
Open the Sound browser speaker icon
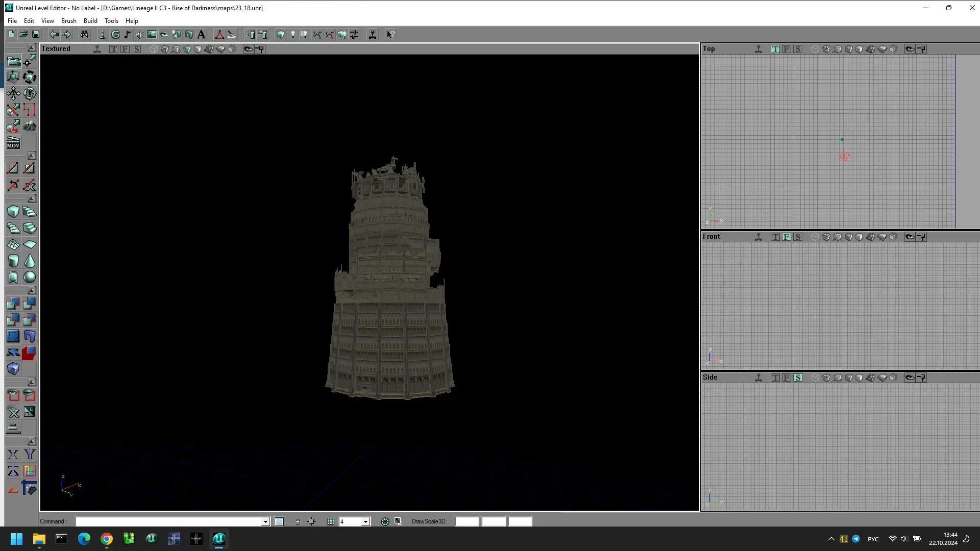(140, 34)
